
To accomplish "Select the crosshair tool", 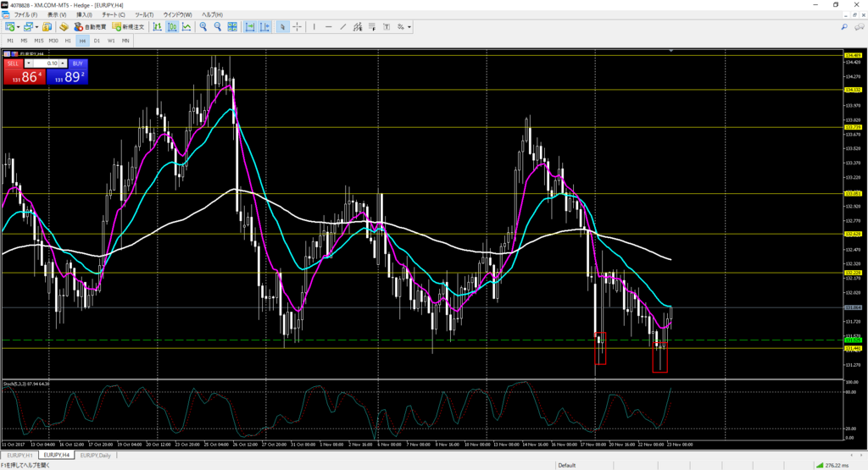I will [x=298, y=26].
